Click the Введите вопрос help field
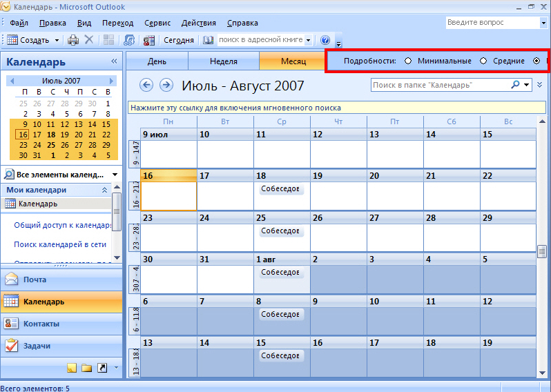This screenshot has height=392, width=551. click(x=492, y=23)
